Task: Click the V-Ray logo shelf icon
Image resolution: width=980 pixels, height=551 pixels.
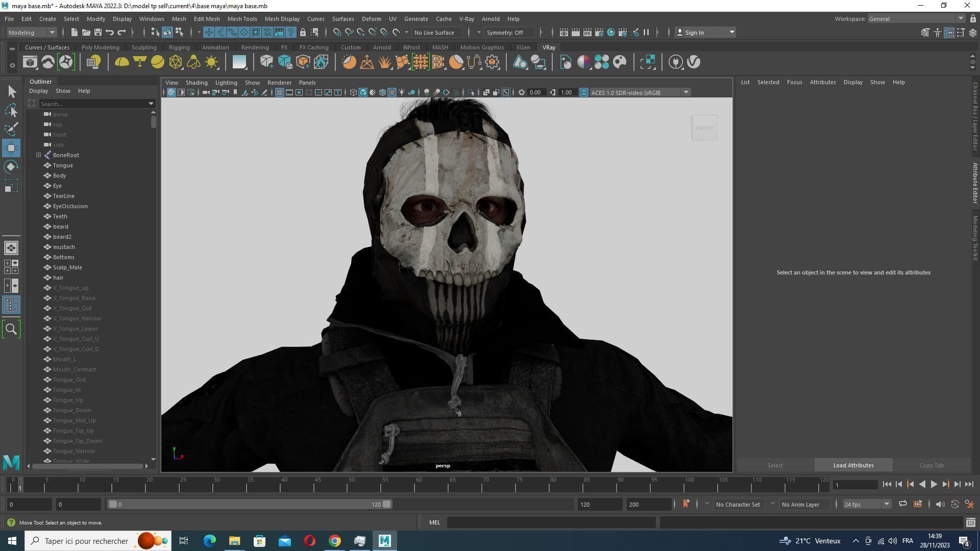Action: 694,62
